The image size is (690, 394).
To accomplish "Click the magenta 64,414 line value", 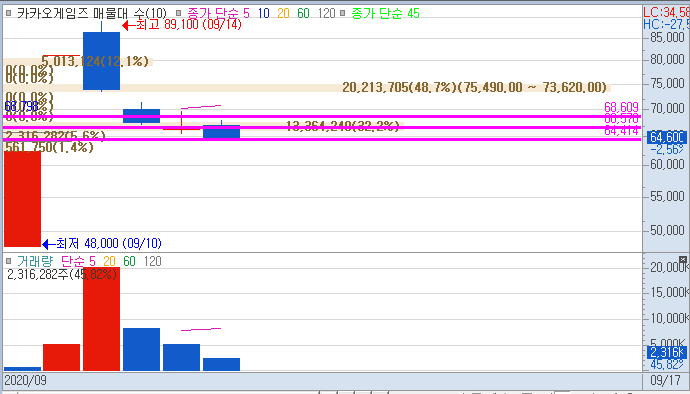I will 621,130.
